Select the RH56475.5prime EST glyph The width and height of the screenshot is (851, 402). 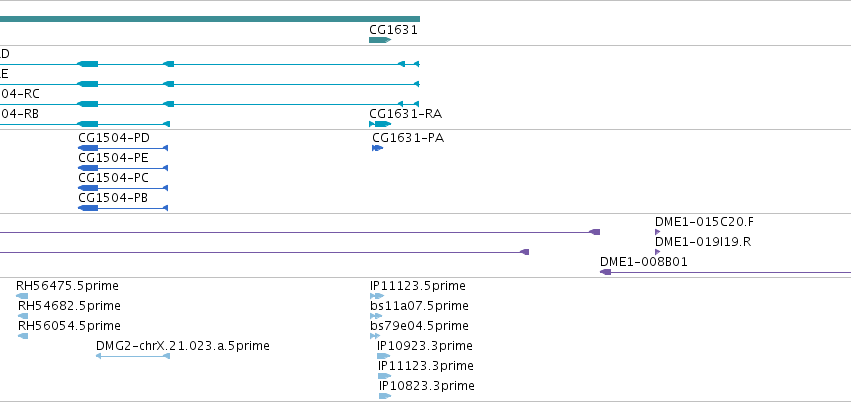point(22,296)
